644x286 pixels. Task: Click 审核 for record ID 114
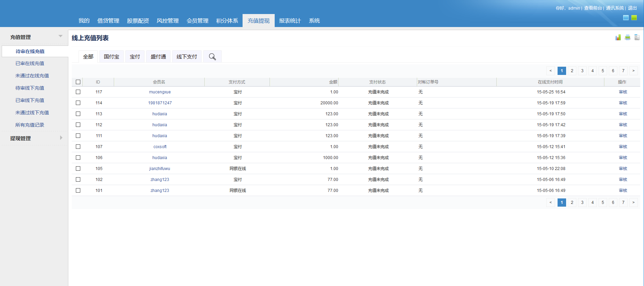[623, 103]
